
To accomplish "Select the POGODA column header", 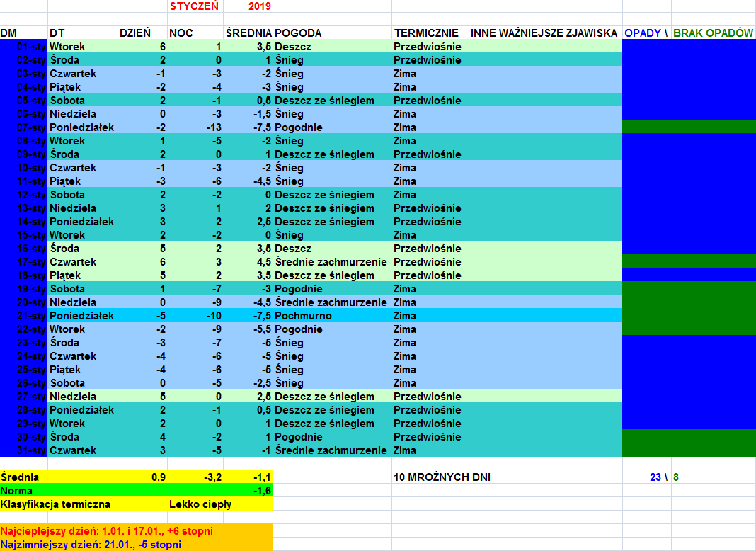I will pyautogui.click(x=298, y=33).
